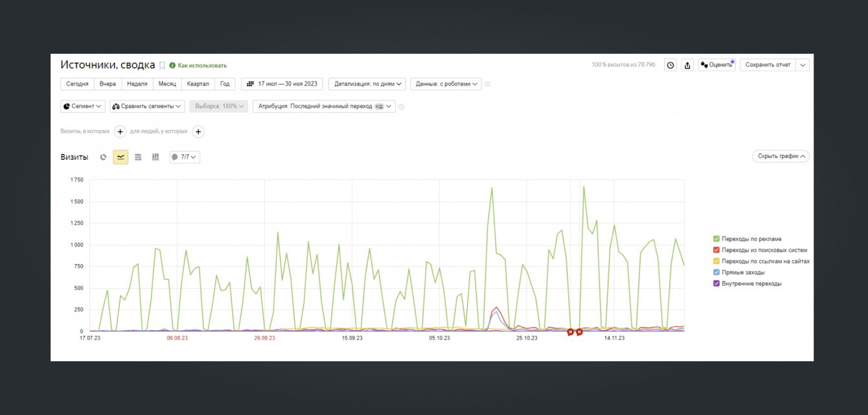
Task: Click the 100 % визитов из 78 796 text
Action: point(623,65)
